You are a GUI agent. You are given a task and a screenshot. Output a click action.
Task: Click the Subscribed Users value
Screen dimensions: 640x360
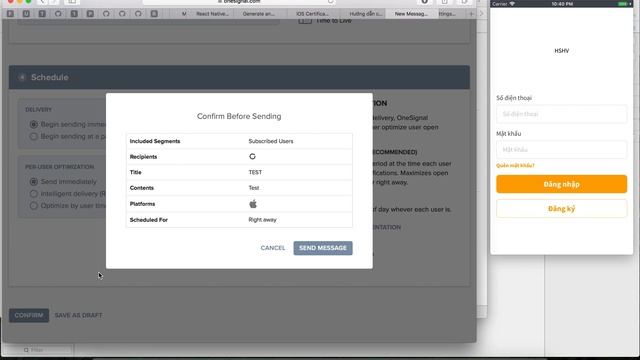(271, 141)
